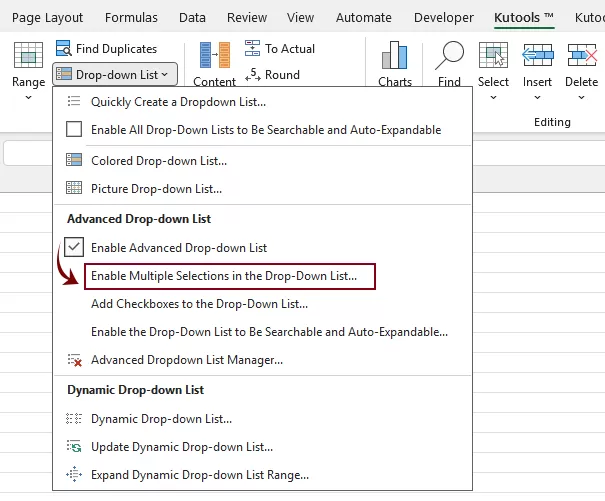Screen dimensions: 605x501
Task: Expand the Delete dropdown arrow
Action: 581,98
